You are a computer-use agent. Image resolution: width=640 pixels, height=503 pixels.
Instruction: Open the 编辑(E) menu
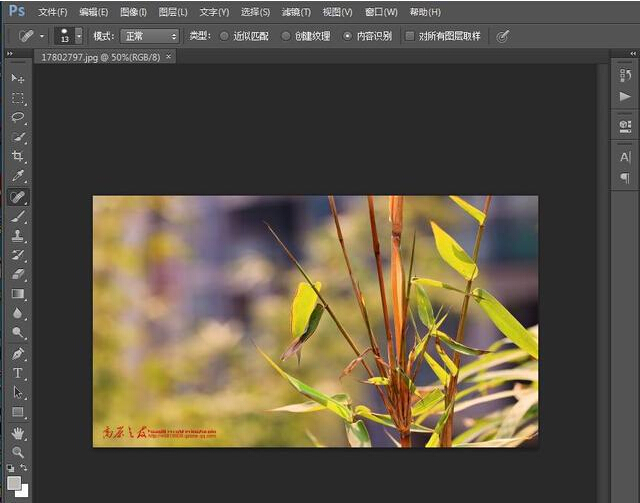pos(93,12)
